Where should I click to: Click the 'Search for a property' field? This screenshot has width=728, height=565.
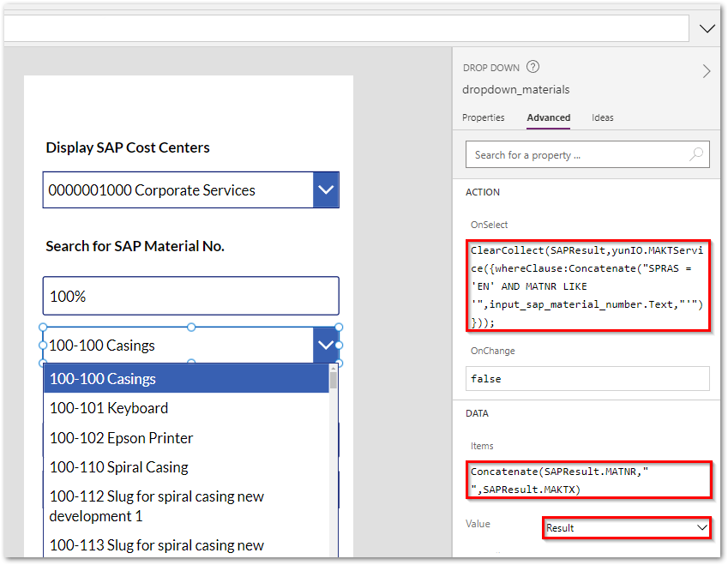[x=587, y=154]
